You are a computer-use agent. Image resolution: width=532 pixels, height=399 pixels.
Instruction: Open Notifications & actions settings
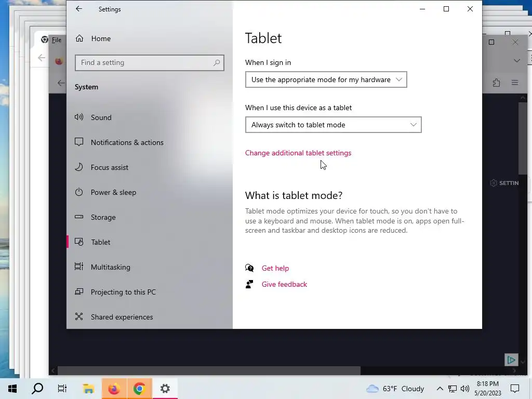(127, 142)
